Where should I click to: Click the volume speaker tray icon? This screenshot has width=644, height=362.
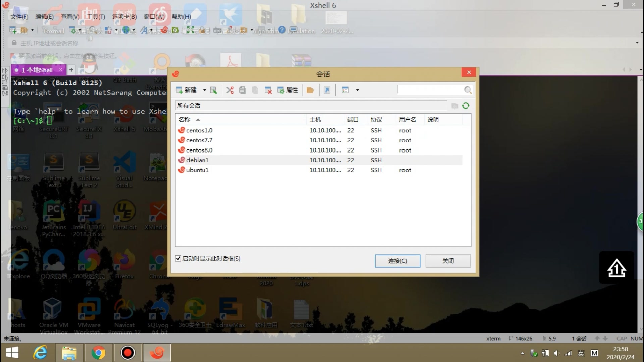557,353
